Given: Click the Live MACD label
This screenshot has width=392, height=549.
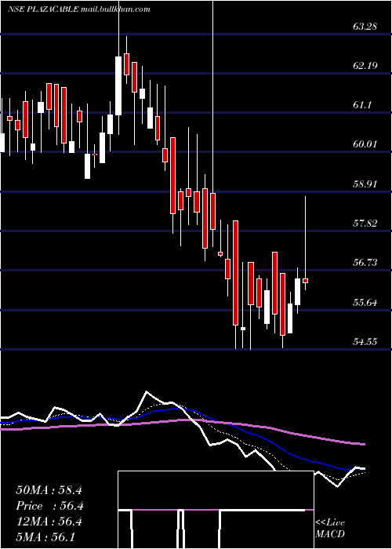Looking at the screenshot, I should pyautogui.click(x=330, y=528).
